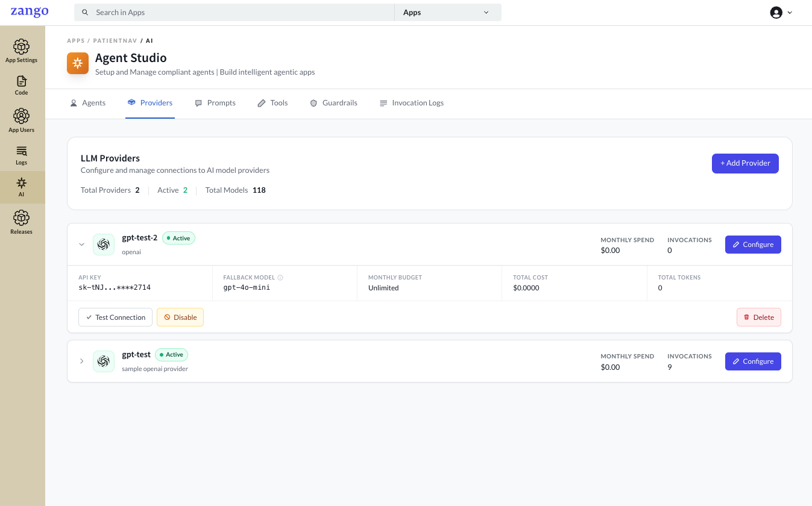Click the search magnifier icon

pyautogui.click(x=85, y=13)
